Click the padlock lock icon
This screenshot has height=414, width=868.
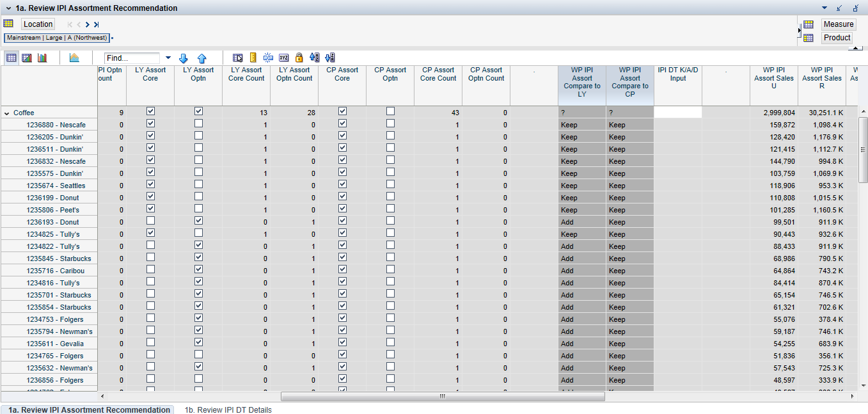click(x=299, y=58)
